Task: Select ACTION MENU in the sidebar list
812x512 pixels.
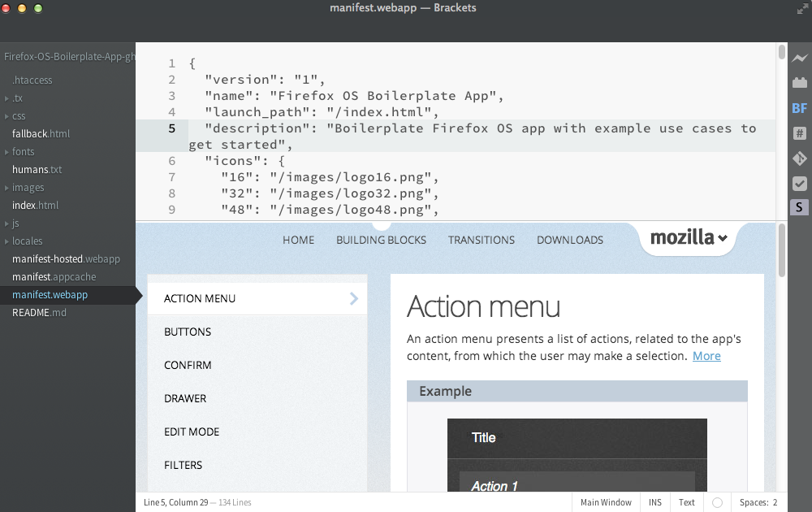Action: tap(257, 298)
